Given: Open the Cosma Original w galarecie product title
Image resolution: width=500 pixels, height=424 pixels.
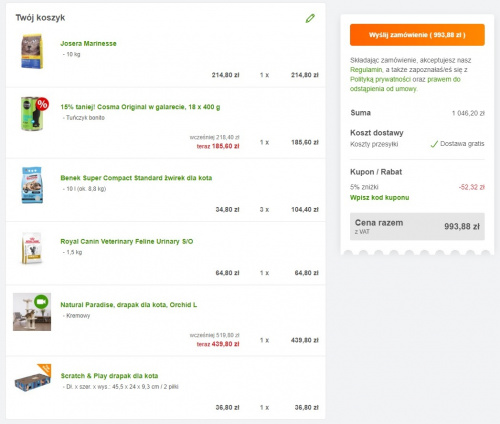Looking at the screenshot, I should tap(140, 107).
